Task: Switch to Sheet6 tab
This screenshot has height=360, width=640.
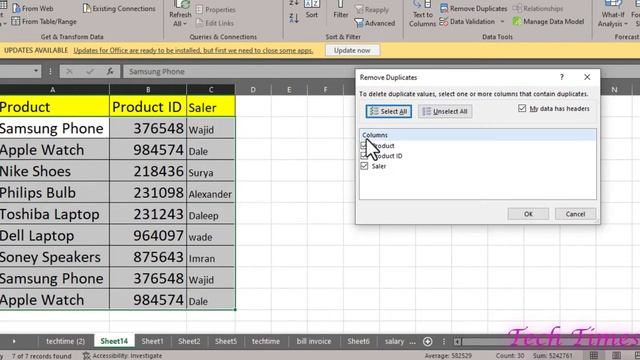Action: (x=358, y=341)
